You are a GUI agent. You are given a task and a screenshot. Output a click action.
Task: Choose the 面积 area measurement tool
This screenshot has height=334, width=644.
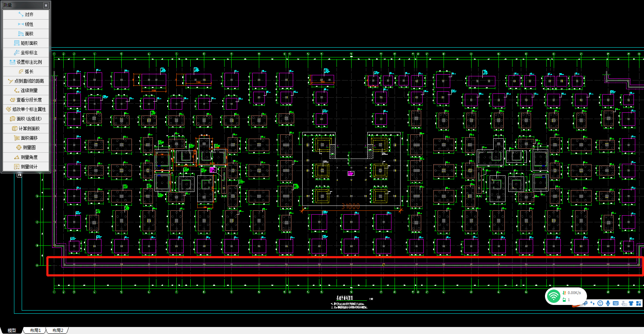26,34
